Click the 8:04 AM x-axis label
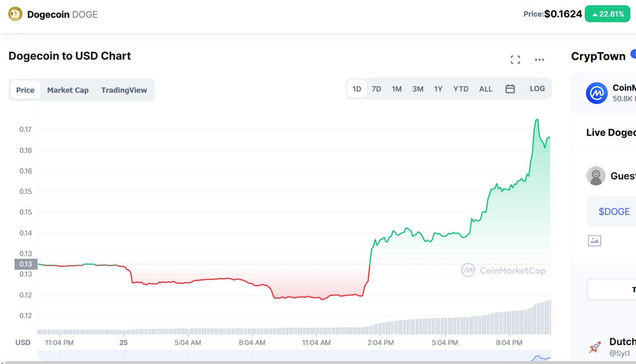The height and width of the screenshot is (364, 636). pyautogui.click(x=252, y=343)
